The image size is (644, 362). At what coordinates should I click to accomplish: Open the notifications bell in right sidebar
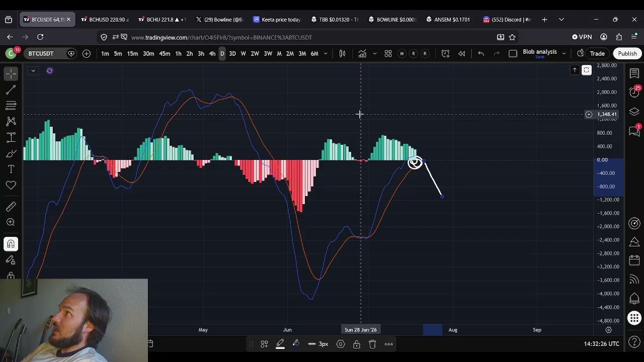[634, 299]
